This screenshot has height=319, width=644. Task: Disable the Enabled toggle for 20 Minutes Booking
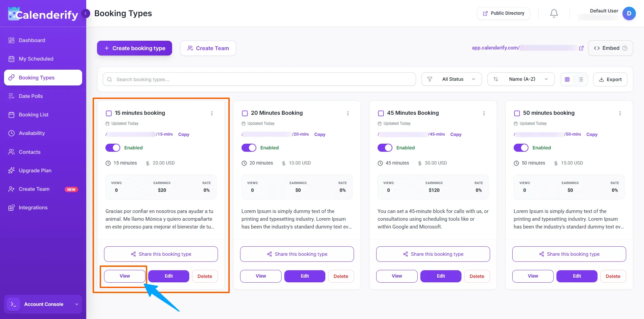pyautogui.click(x=249, y=147)
